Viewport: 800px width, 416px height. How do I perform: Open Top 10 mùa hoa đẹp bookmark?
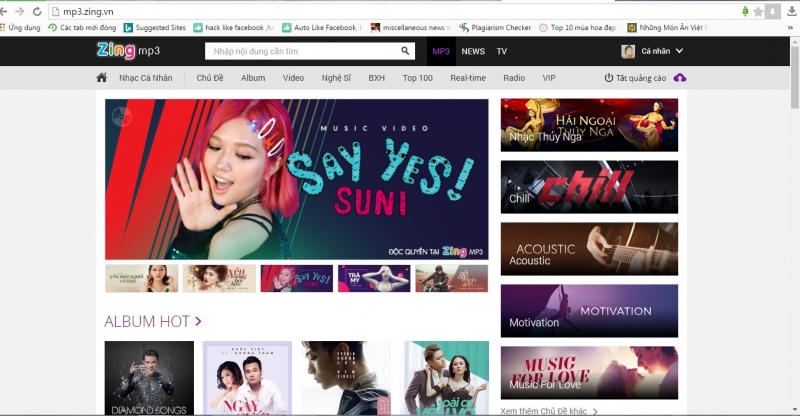tap(578, 28)
